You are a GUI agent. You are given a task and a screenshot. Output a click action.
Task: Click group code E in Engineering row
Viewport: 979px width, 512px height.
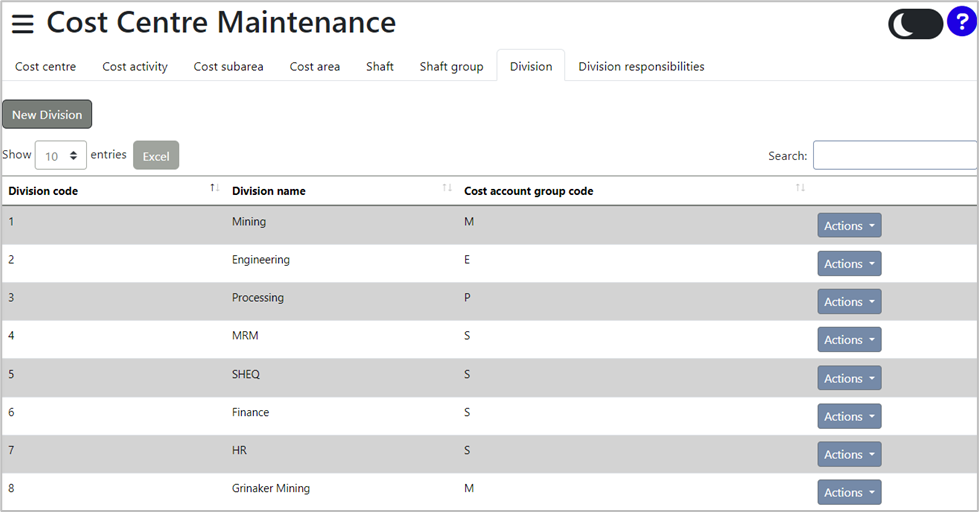coord(467,260)
